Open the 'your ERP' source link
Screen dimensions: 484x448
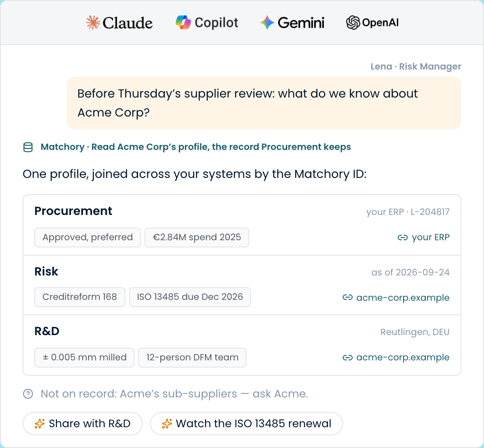[x=423, y=238]
